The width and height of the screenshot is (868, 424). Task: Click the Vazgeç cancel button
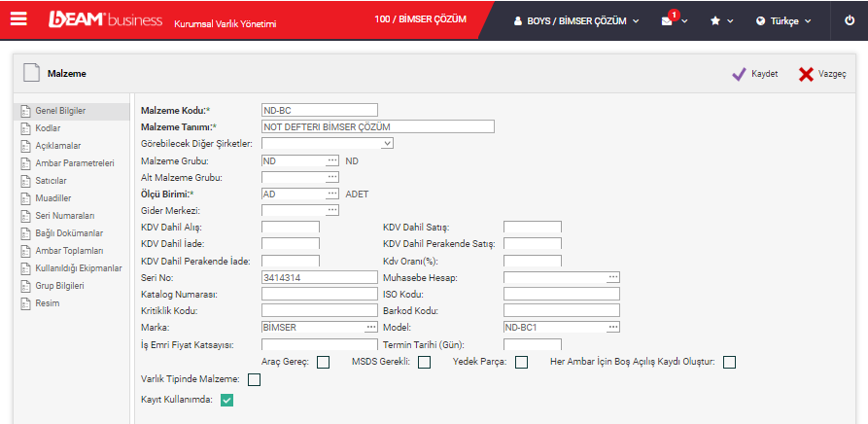pyautogui.click(x=822, y=74)
